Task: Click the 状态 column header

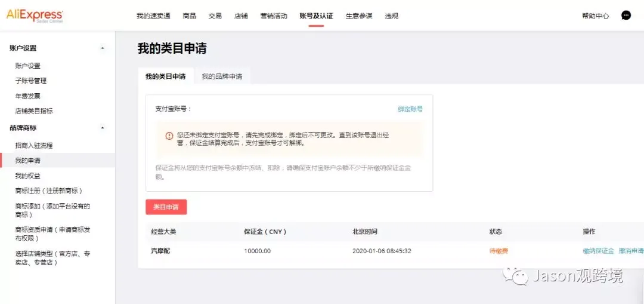Action: pos(496,232)
